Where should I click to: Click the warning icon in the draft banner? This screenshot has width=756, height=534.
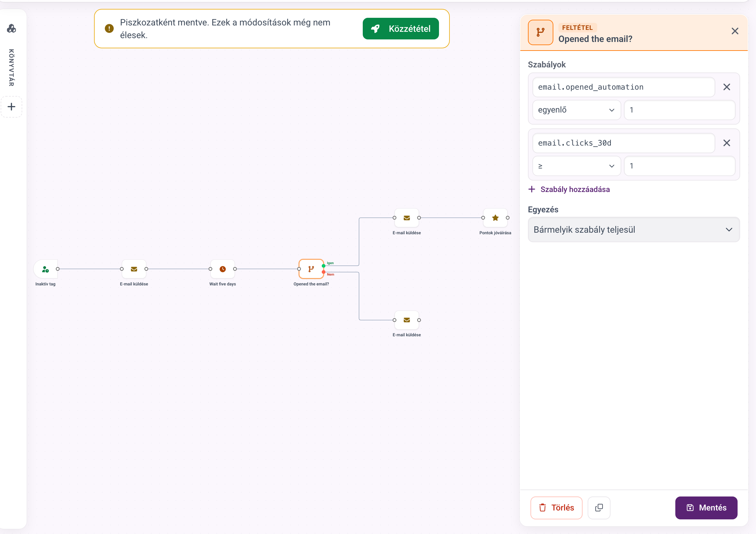click(x=109, y=29)
